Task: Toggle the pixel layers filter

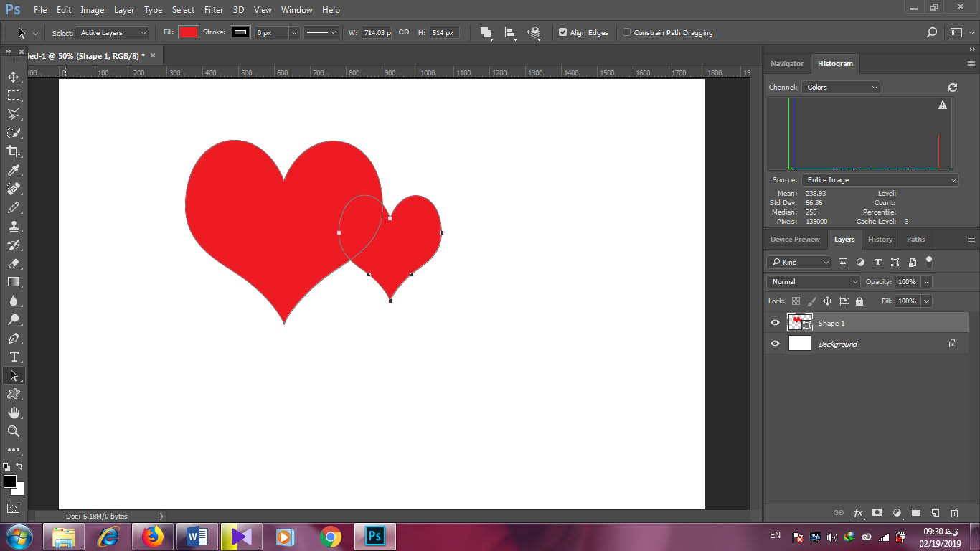Action: pyautogui.click(x=843, y=262)
